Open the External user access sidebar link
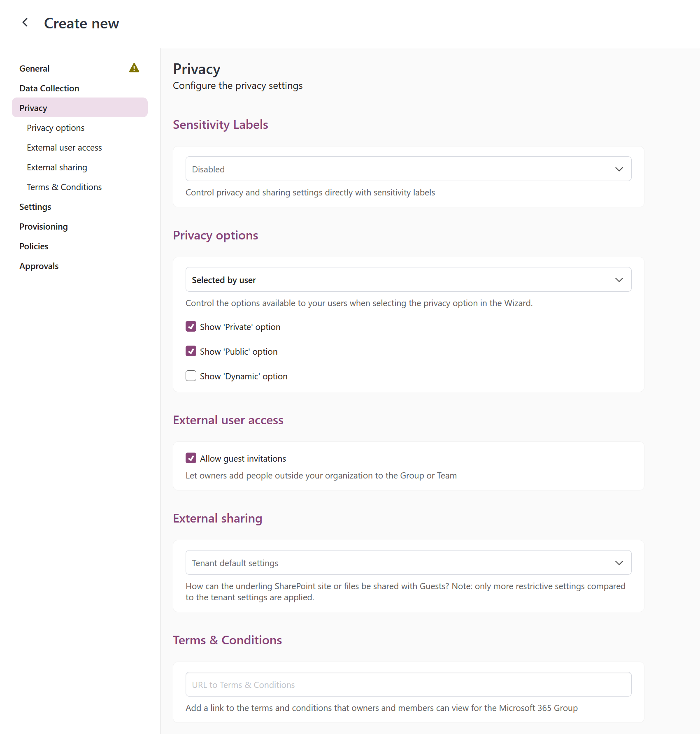700x734 pixels. [64, 147]
